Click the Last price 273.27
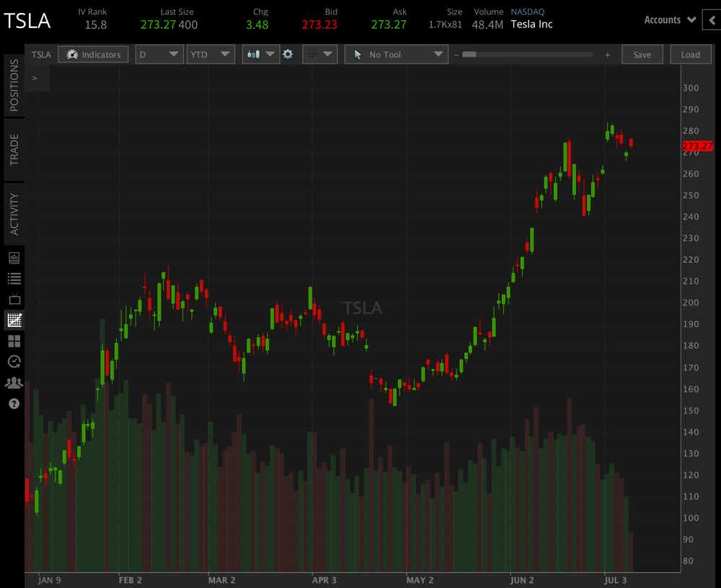The image size is (721, 588). (158, 24)
